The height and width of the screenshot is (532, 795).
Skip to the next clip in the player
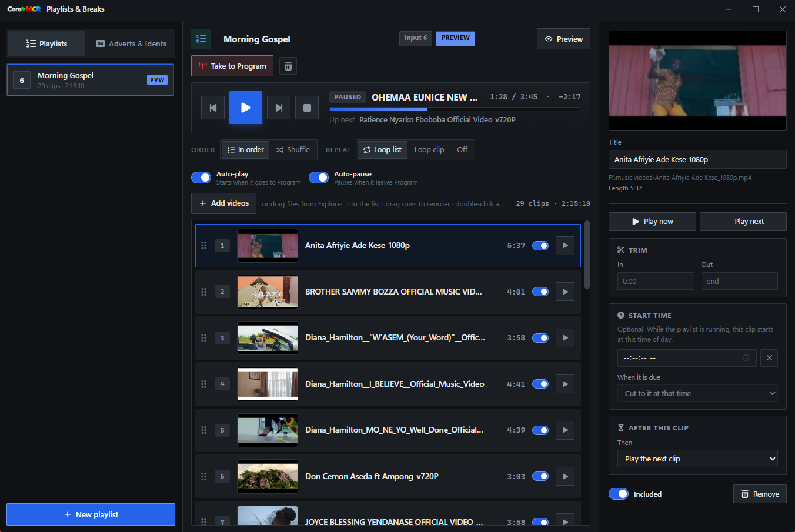[x=279, y=108]
